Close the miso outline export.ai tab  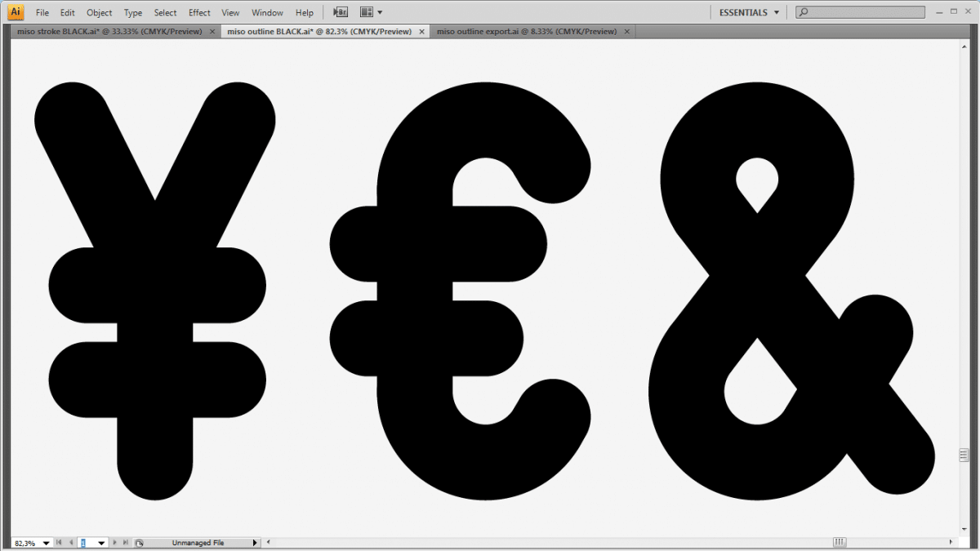[627, 32]
